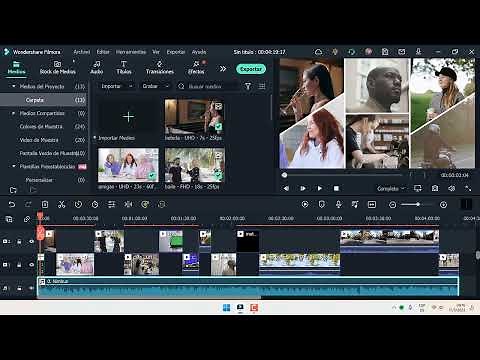Click the download icon in title bar
480x360 pixels.
(418, 52)
